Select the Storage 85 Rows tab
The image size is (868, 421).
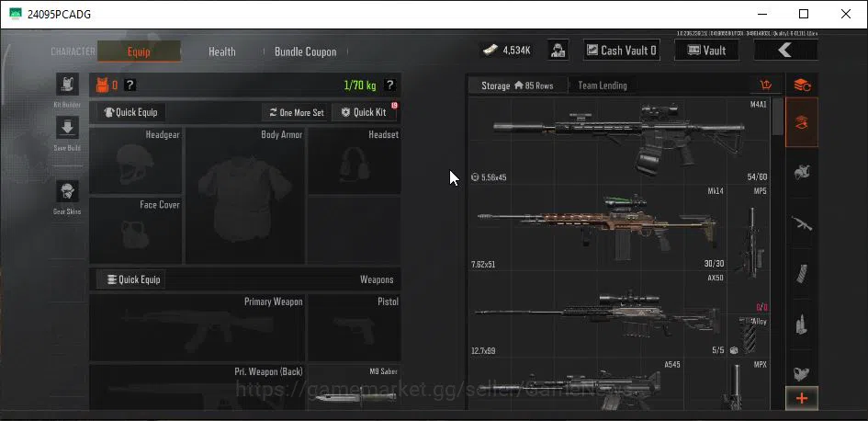point(518,85)
